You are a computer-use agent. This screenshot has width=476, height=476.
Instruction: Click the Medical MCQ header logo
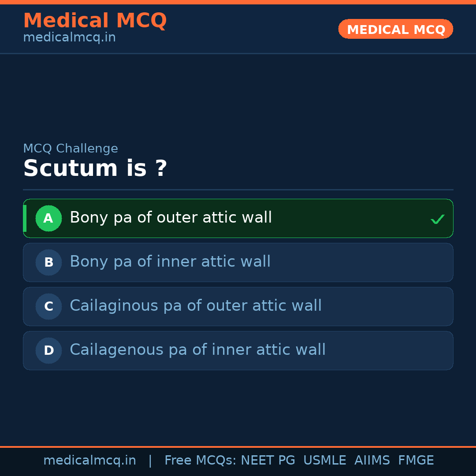tap(95, 20)
